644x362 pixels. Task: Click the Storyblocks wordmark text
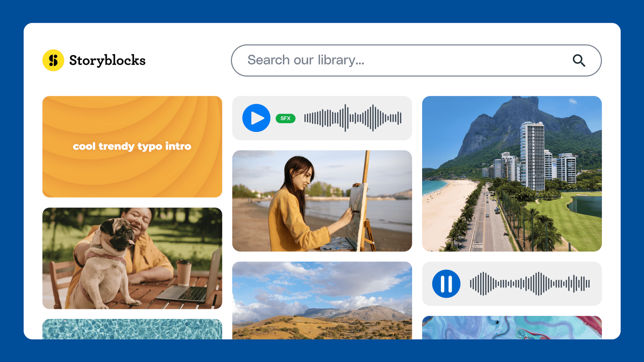[x=107, y=60]
